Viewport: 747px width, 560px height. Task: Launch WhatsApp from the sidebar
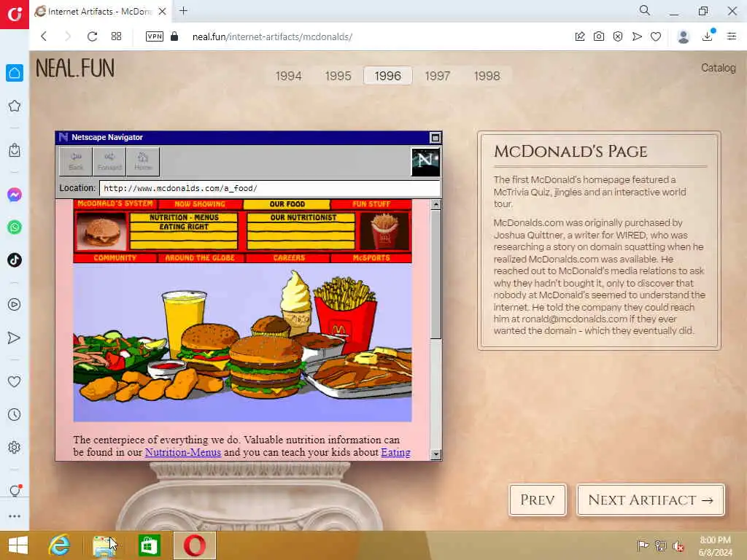15,227
